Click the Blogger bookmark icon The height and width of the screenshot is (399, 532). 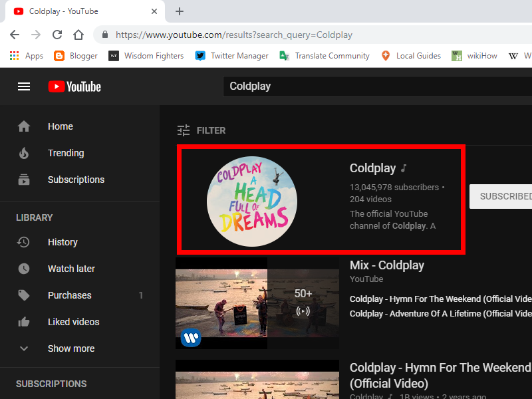59,56
